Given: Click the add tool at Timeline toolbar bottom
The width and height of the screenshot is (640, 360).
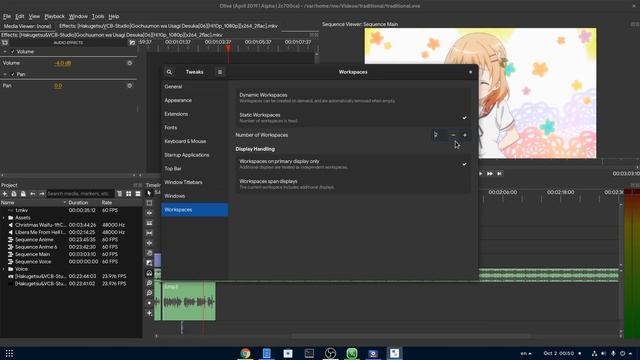Looking at the screenshot, I should (149, 313).
